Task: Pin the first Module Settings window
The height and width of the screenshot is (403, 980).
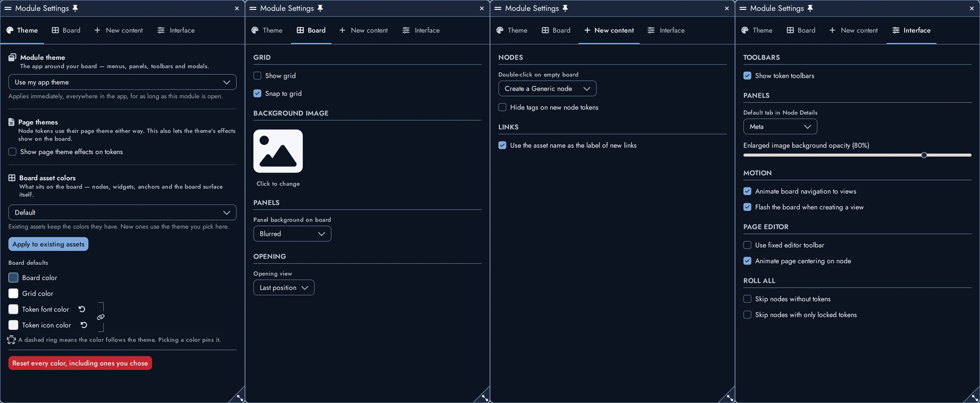Action: coord(75,8)
